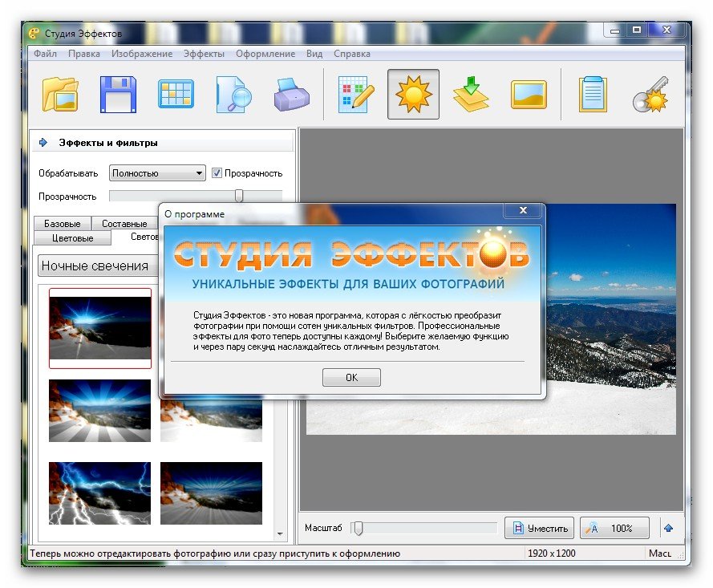The width and height of the screenshot is (713, 588).
Task: Click the layers with green arrow icon
Action: pyautogui.click(x=471, y=95)
